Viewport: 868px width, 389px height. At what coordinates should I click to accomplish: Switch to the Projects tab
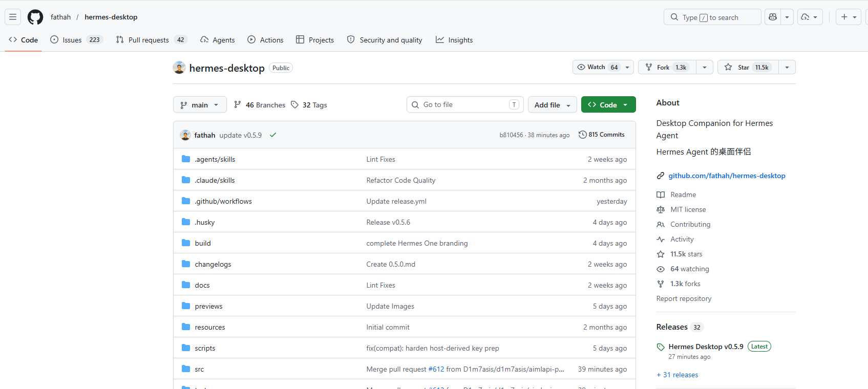(315, 40)
